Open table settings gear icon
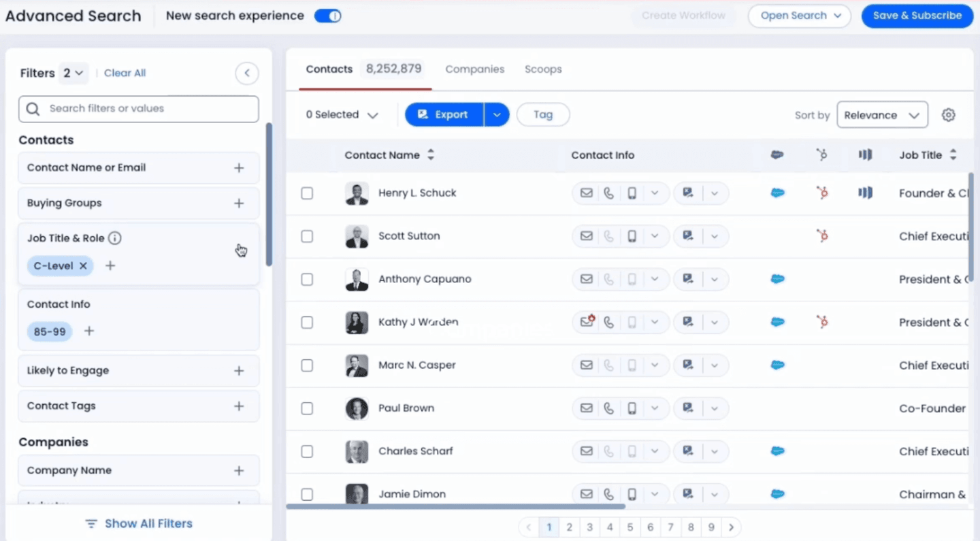Image resolution: width=980 pixels, height=541 pixels. click(x=948, y=115)
